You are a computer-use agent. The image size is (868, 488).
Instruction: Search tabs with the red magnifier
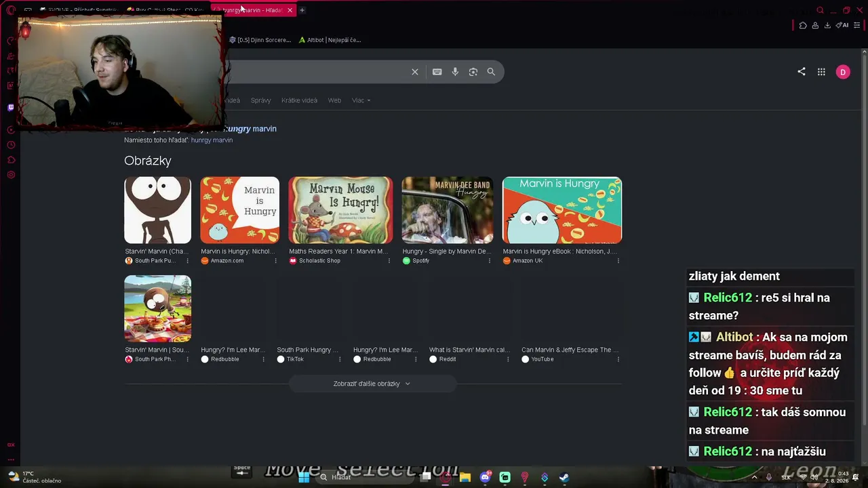(x=821, y=10)
